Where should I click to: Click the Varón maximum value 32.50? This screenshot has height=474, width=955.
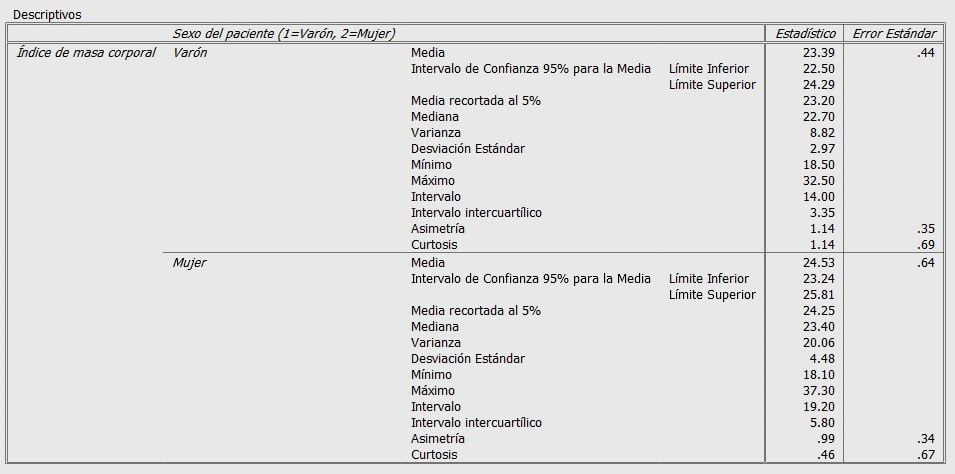coord(818,180)
